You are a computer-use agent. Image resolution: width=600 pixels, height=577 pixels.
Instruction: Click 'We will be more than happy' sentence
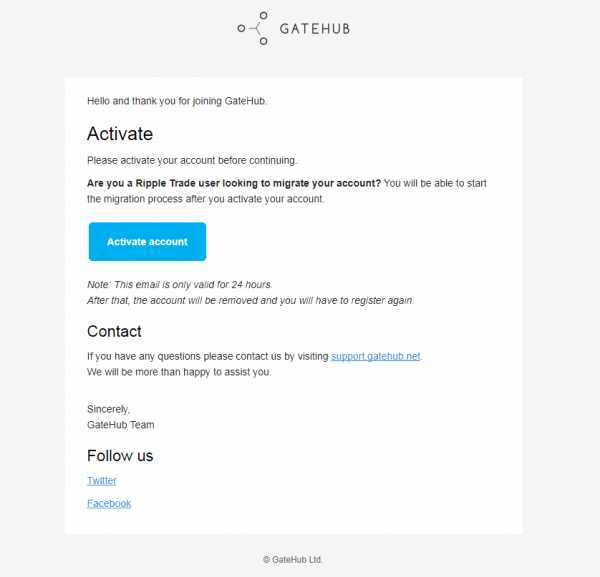pos(179,372)
